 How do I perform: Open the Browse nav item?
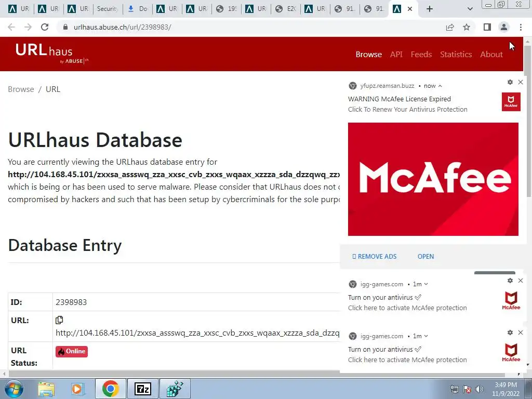coord(369,54)
